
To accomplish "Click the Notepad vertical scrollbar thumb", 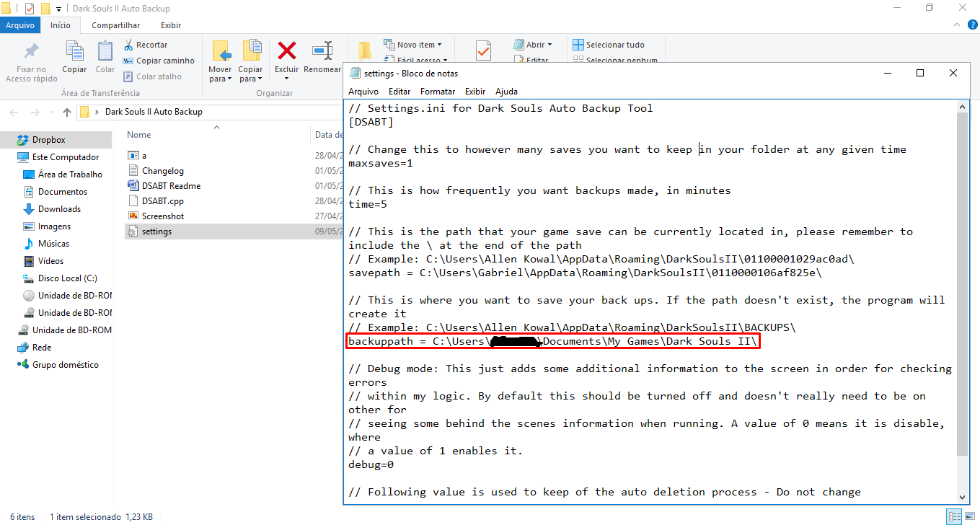I will pyautogui.click(x=962, y=283).
